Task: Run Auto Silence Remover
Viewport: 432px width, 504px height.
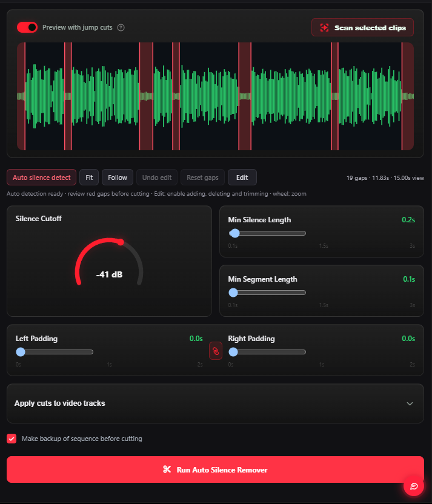Action: click(215, 469)
